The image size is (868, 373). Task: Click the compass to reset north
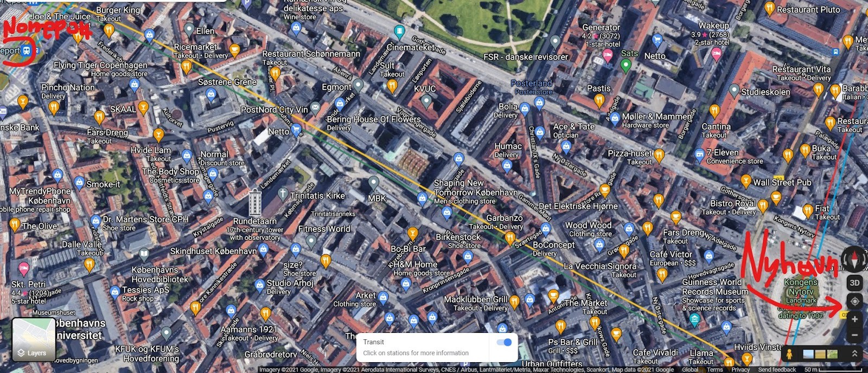[853, 259]
